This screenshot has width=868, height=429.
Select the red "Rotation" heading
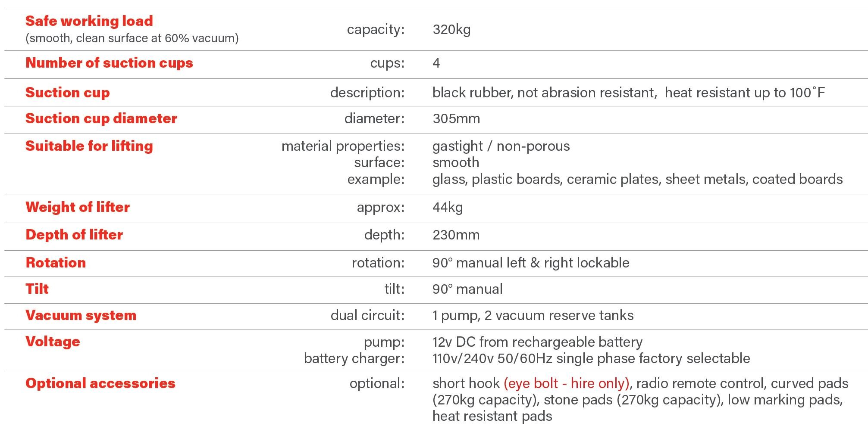(56, 263)
